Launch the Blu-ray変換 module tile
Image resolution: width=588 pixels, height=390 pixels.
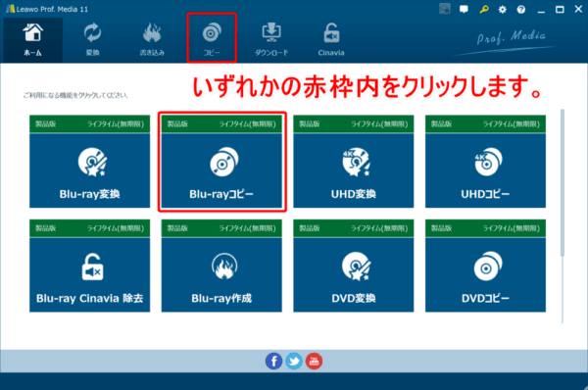point(89,162)
